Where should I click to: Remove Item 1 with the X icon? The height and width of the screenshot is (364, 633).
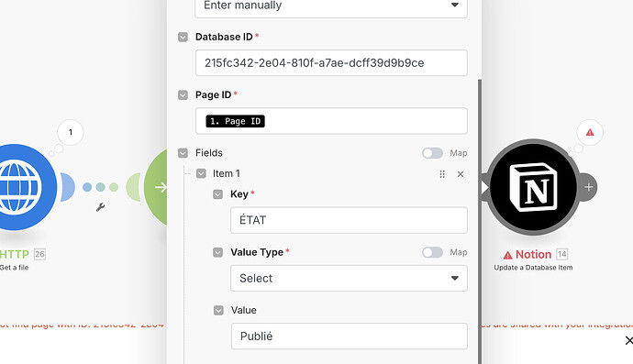[461, 174]
